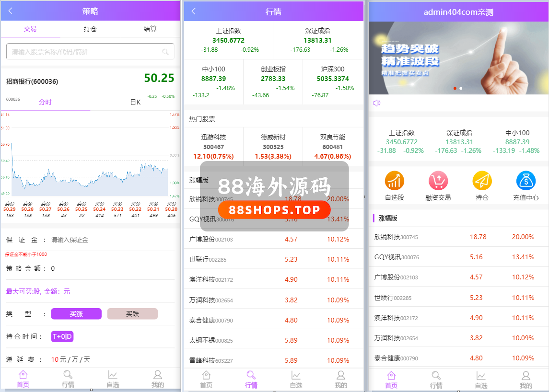Open 自选 in middle screen bottom bar

pos(296,379)
